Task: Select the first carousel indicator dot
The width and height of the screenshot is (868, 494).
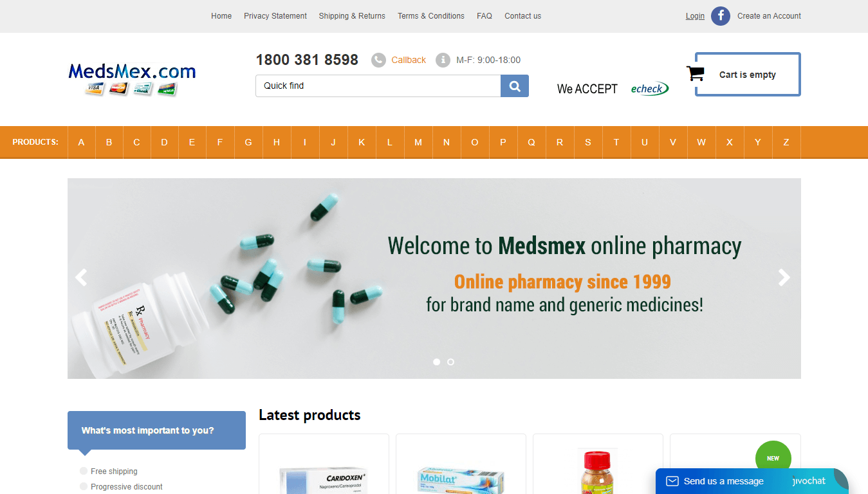Action: tap(437, 362)
